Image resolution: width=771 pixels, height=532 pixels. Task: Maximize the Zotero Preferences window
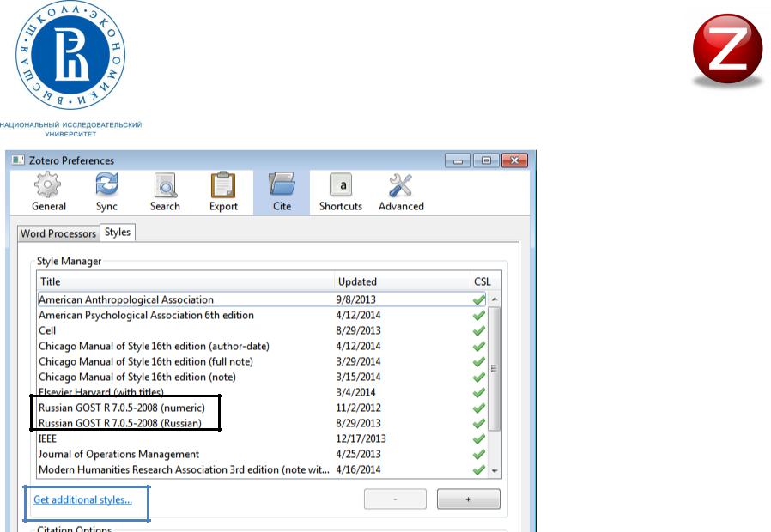pyautogui.click(x=486, y=160)
